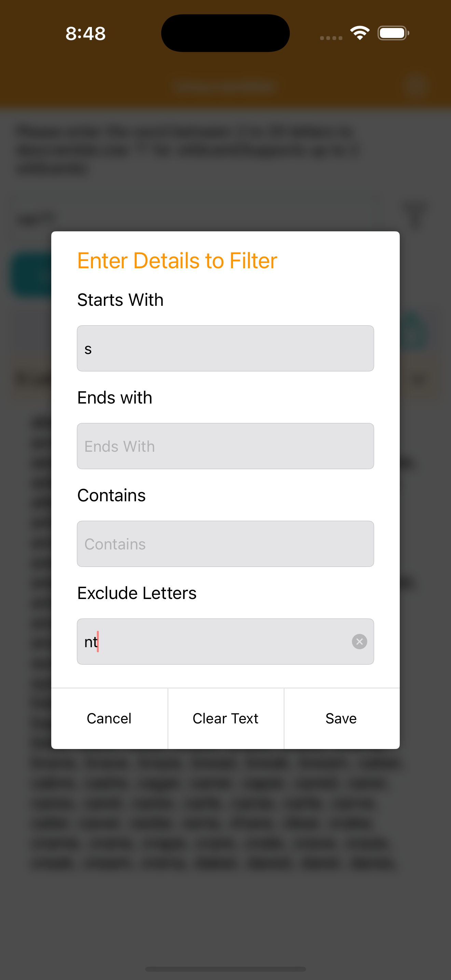
Task: Save the filter details
Action: [341, 718]
